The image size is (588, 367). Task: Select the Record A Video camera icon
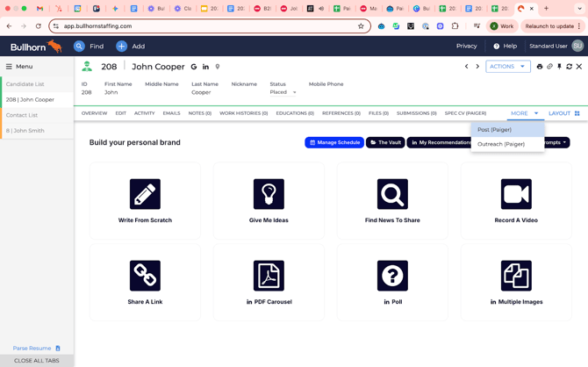point(516,194)
